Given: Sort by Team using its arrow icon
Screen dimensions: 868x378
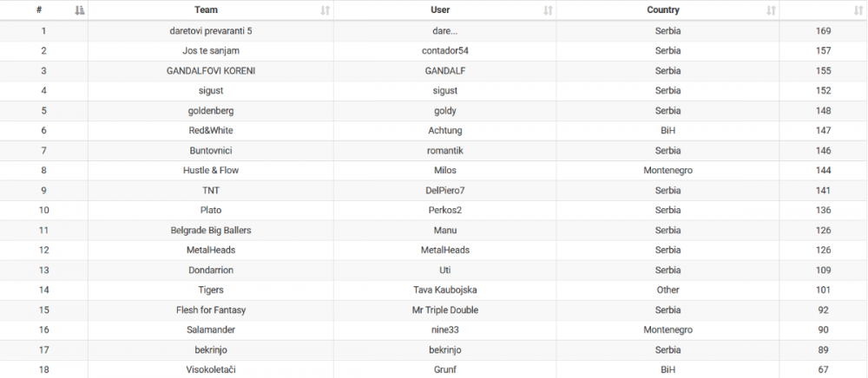Looking at the screenshot, I should tap(325, 10).
